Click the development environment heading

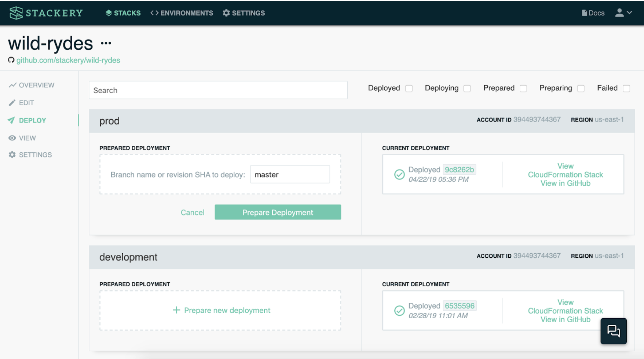click(128, 257)
